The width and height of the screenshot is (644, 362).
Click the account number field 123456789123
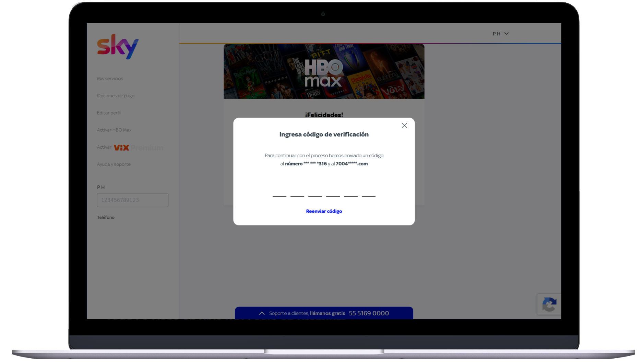click(132, 200)
